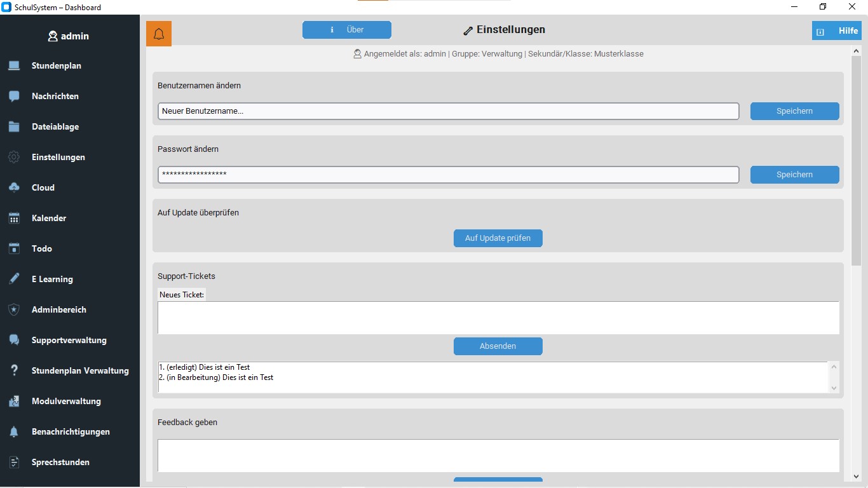Open the Hilfe button at top right
The width and height of the screenshot is (868, 488).
[x=836, y=30]
